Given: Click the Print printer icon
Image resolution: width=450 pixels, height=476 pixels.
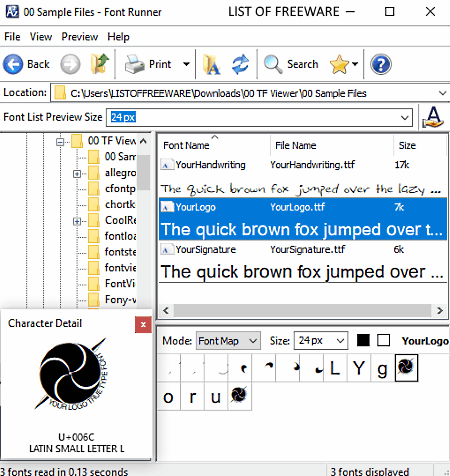Looking at the screenshot, I should pyautogui.click(x=134, y=64).
